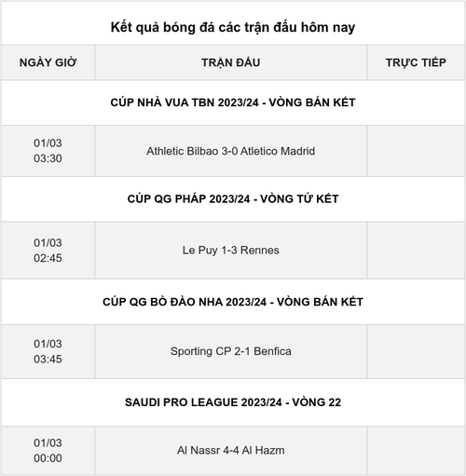Click the Al Nassr 4-4 Al Hazm result

click(x=231, y=450)
